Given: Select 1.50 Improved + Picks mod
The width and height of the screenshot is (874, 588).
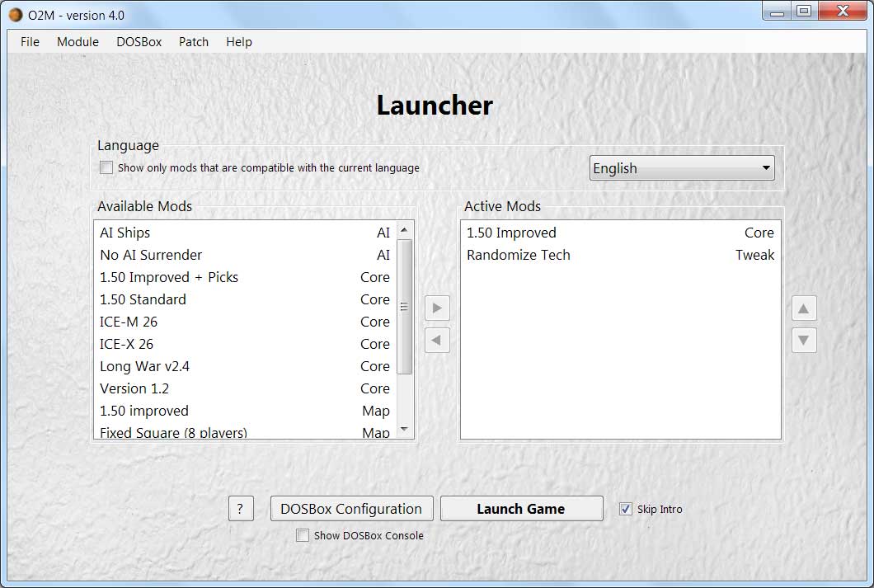Looking at the screenshot, I should [245, 277].
